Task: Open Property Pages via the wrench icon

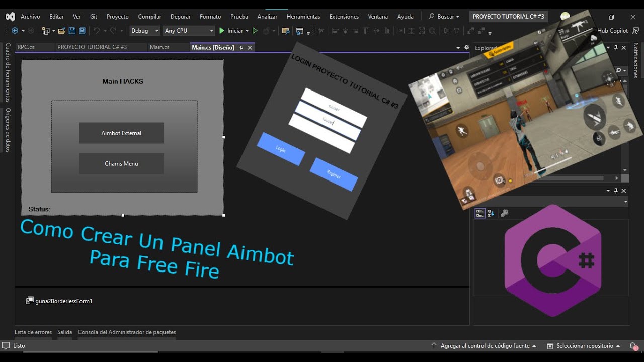Action: point(505,213)
